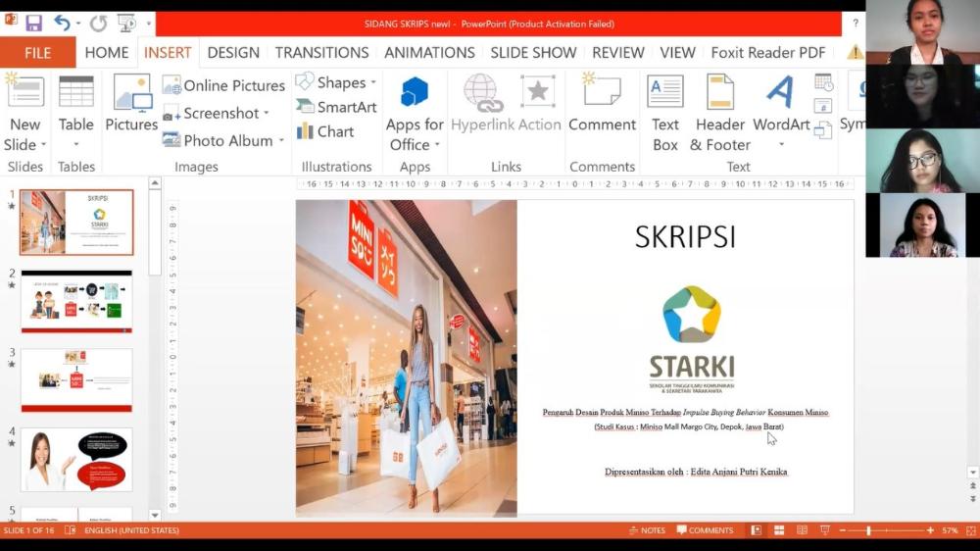Image resolution: width=980 pixels, height=551 pixels.
Task: Click the Hyperlink globe icon
Action: click(483, 94)
